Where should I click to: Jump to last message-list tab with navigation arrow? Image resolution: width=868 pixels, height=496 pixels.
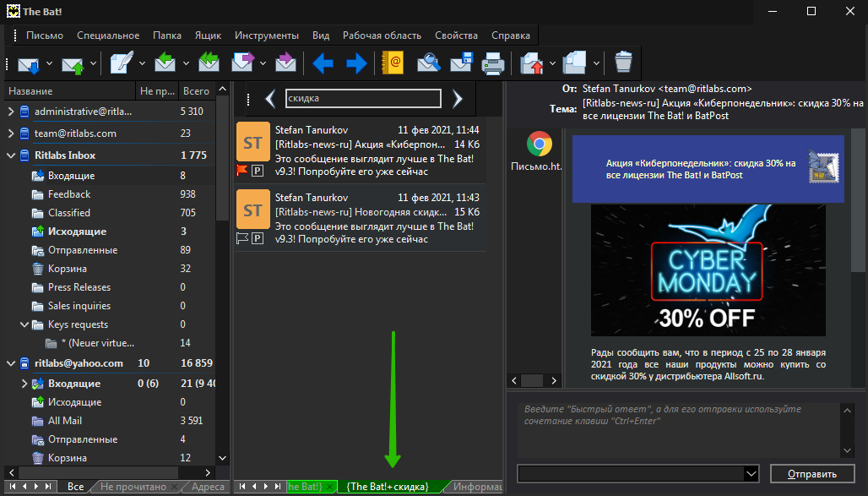(x=278, y=487)
